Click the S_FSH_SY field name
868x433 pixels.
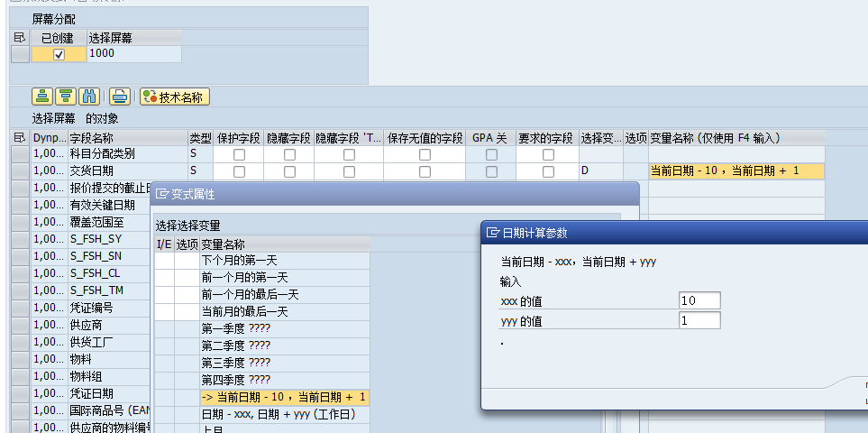coord(96,240)
